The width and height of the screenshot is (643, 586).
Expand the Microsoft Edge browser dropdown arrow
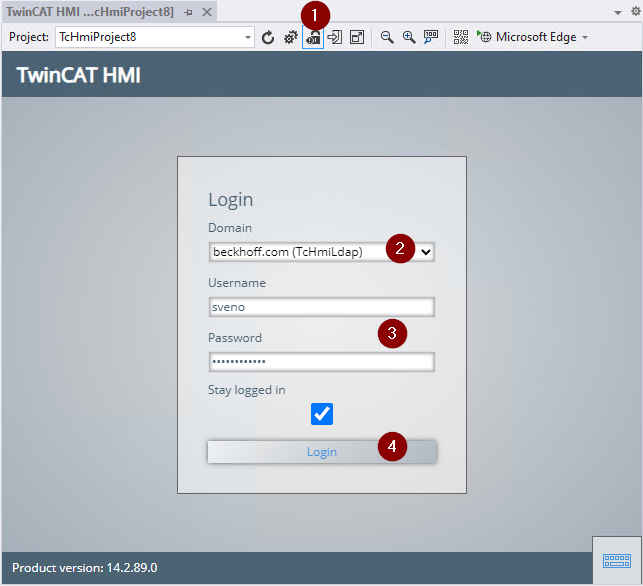(x=585, y=37)
